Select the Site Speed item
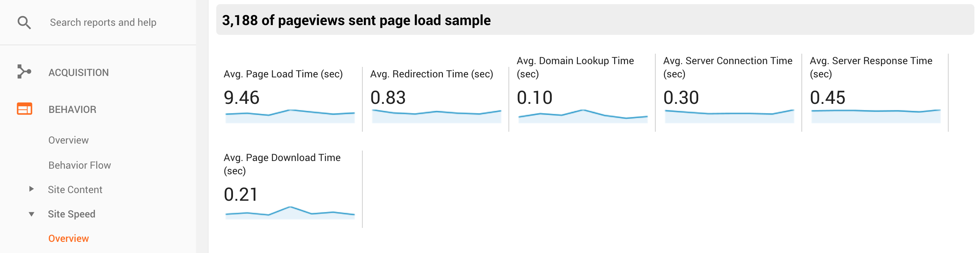980x253 pixels. (71, 214)
